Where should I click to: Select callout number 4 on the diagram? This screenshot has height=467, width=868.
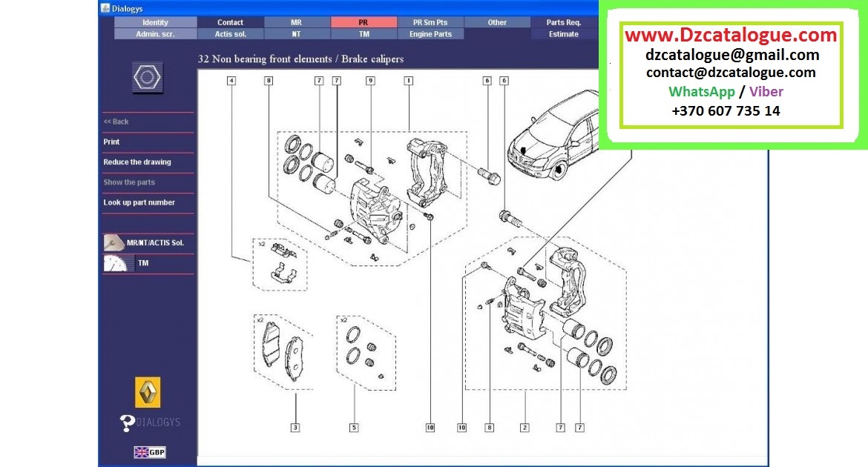tap(231, 81)
